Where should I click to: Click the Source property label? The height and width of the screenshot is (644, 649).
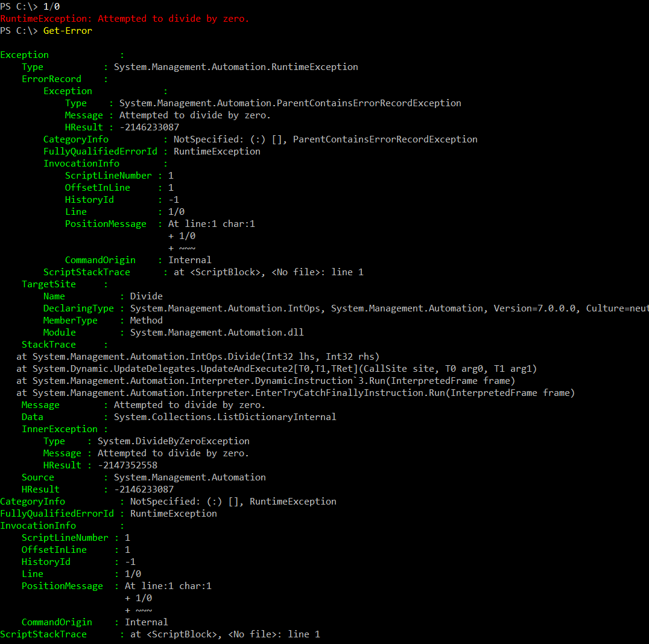38,477
